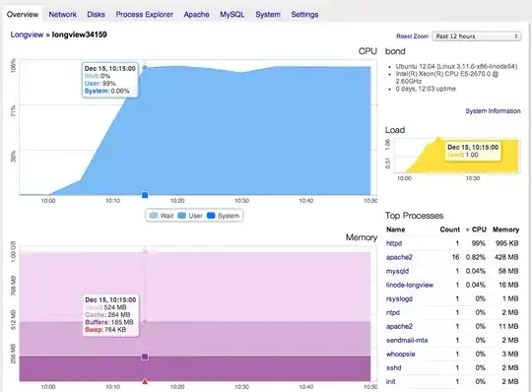Viewport: 532px width, 392px height.
Task: Click the blue square marker on CPU axis
Action: point(145,195)
